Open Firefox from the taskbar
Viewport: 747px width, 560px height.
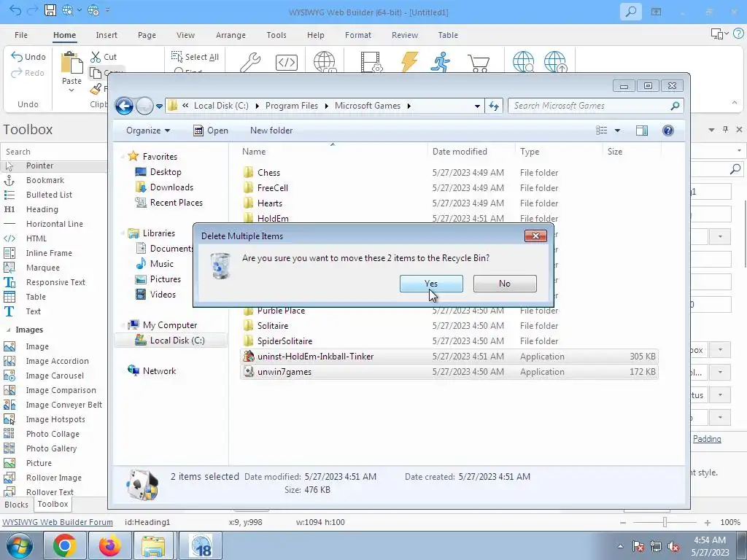(109, 545)
